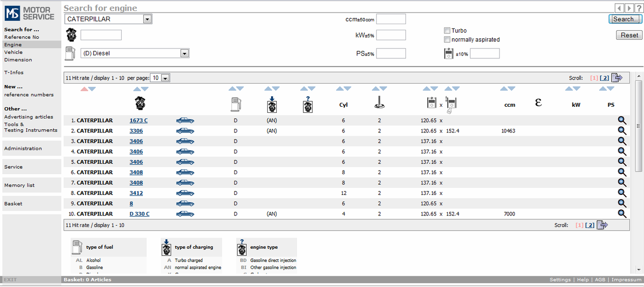Go to page 2 in bottom scroll links
This screenshot has height=287, width=644.
[590, 226]
